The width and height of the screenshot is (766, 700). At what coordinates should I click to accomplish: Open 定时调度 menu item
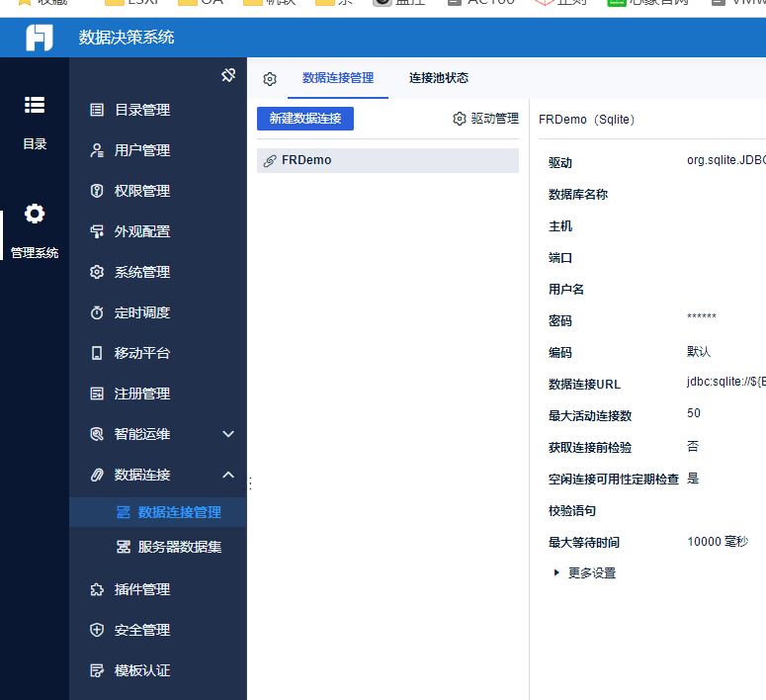[x=142, y=312]
